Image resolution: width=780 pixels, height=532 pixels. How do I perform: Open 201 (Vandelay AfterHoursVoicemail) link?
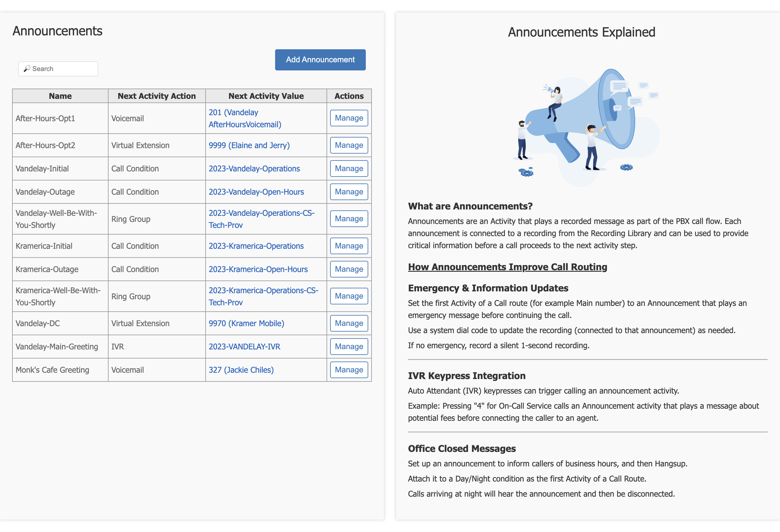pyautogui.click(x=245, y=118)
